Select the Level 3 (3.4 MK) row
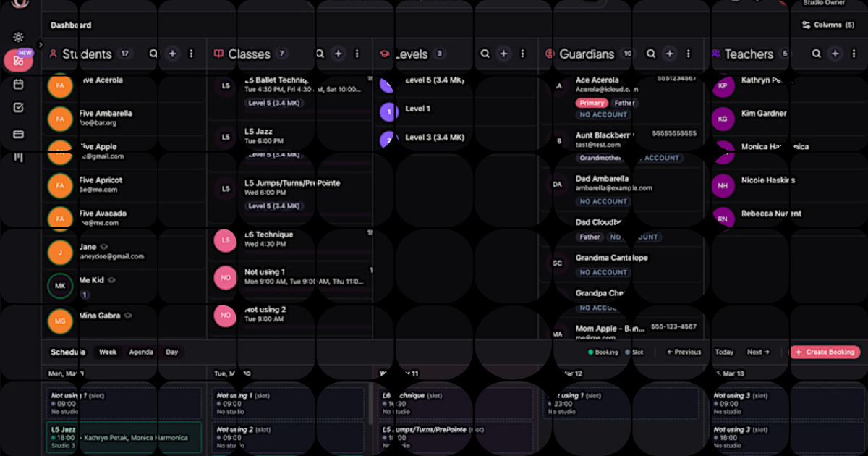 pyautogui.click(x=456, y=138)
